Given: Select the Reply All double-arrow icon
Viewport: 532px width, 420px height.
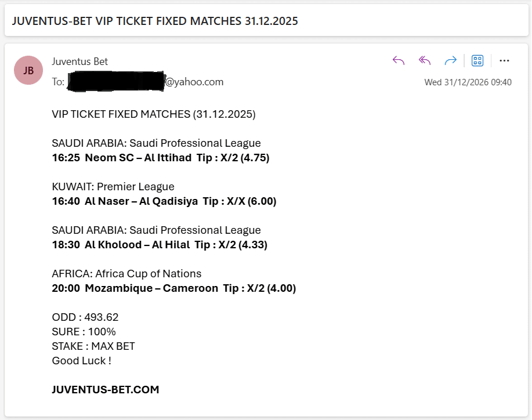Looking at the screenshot, I should click(424, 60).
